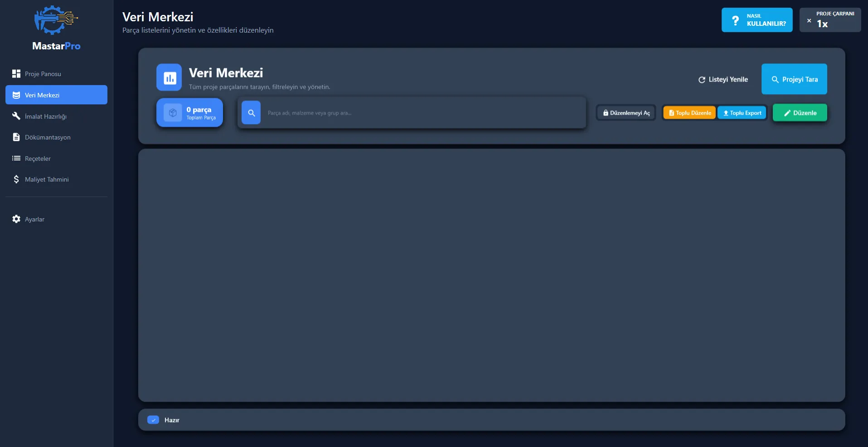Toggle Düzenlemeyi Aç lock button

[x=626, y=113]
